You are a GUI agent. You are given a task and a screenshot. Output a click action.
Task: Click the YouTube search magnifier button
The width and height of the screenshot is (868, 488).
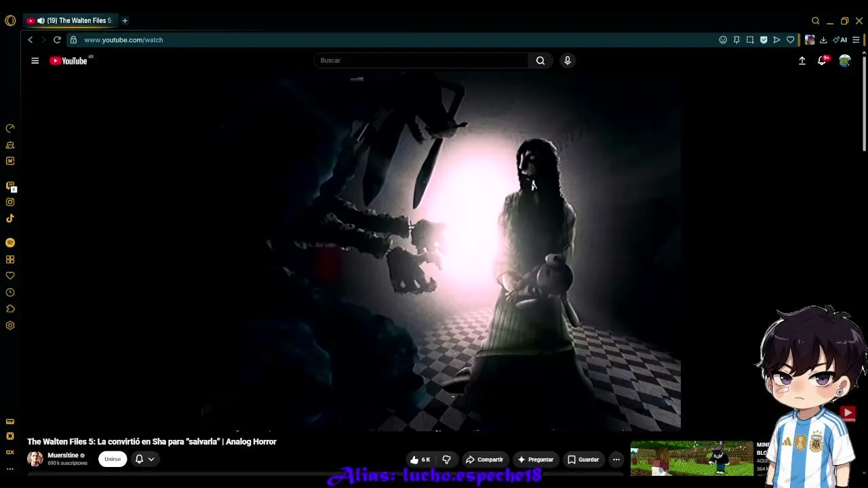(x=540, y=60)
